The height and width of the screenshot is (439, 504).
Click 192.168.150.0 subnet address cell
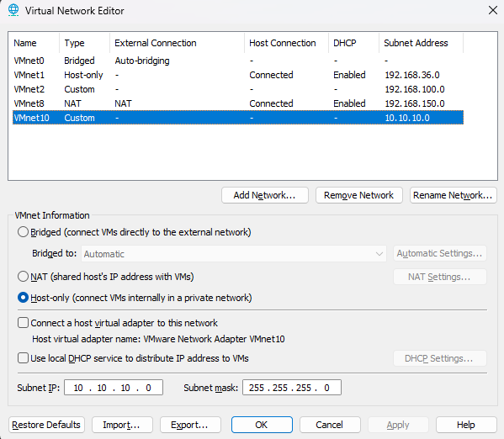click(415, 103)
